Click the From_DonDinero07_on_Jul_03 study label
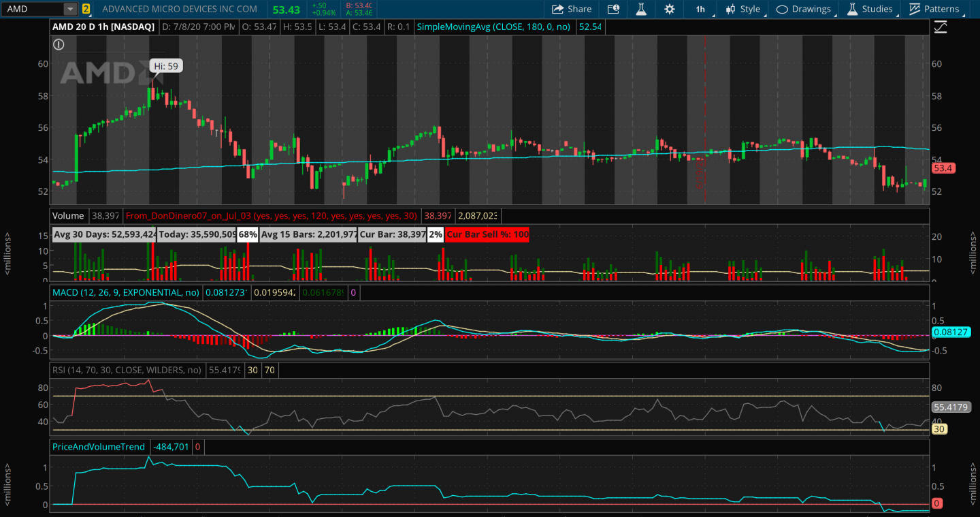The image size is (980, 517). click(x=272, y=215)
